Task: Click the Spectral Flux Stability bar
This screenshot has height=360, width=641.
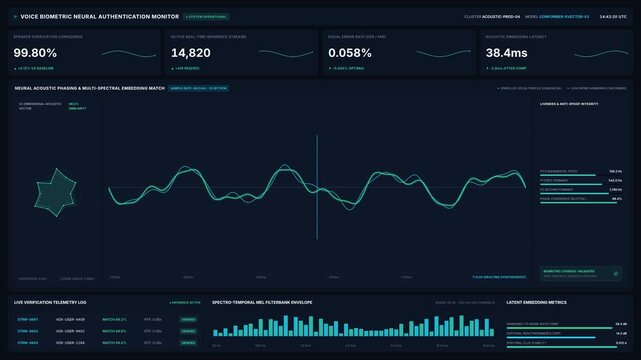Action: tap(562, 347)
